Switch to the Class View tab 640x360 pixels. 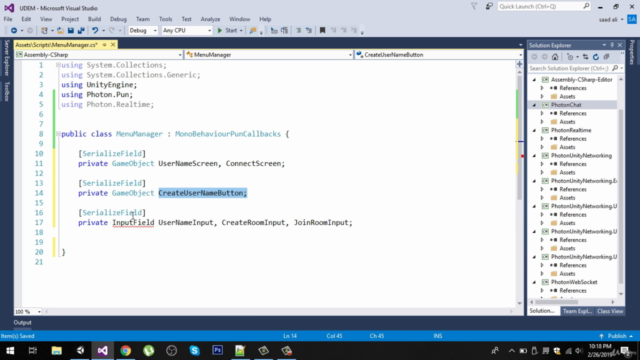point(610,311)
